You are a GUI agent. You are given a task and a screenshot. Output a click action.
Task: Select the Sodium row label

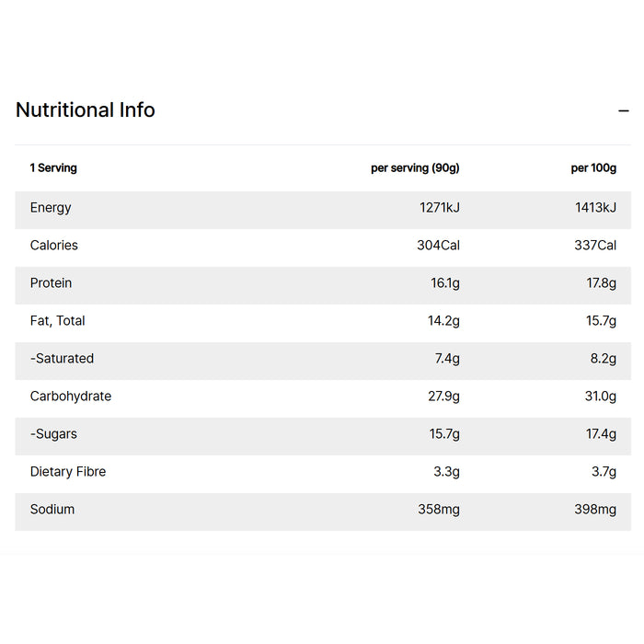click(x=52, y=510)
